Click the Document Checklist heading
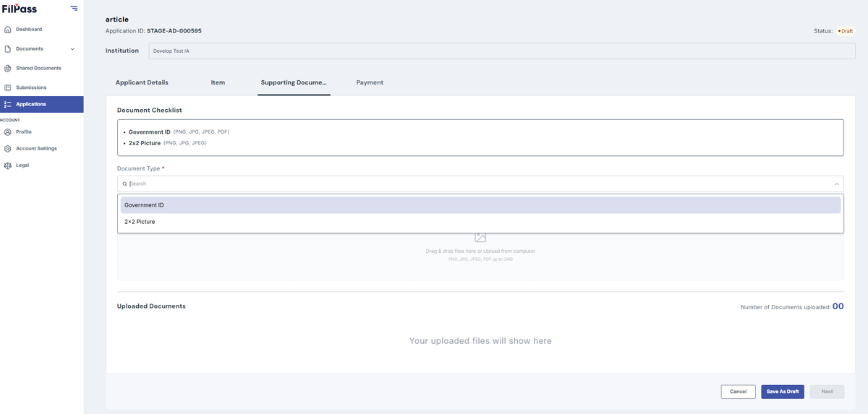Image resolution: width=868 pixels, height=414 pixels. [150, 111]
